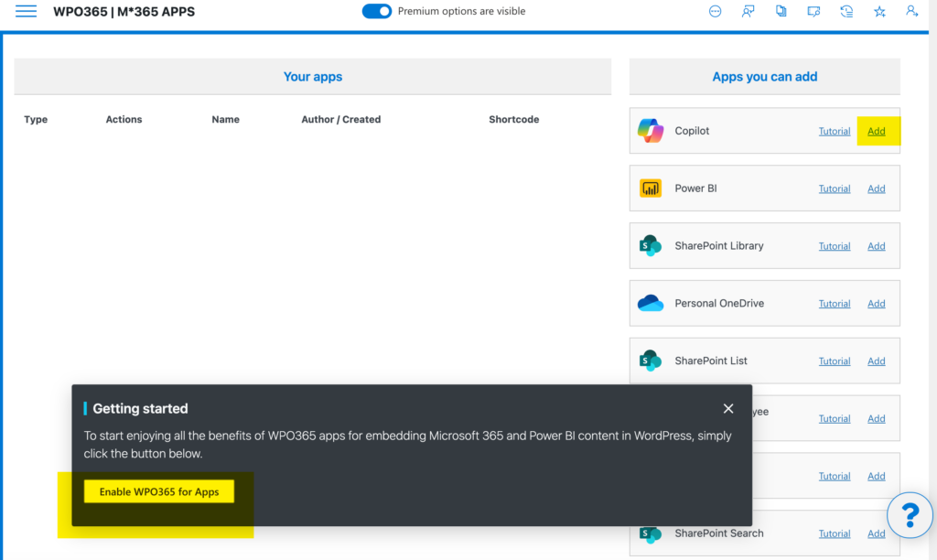Click the SharePoint Search app name

coord(719,533)
